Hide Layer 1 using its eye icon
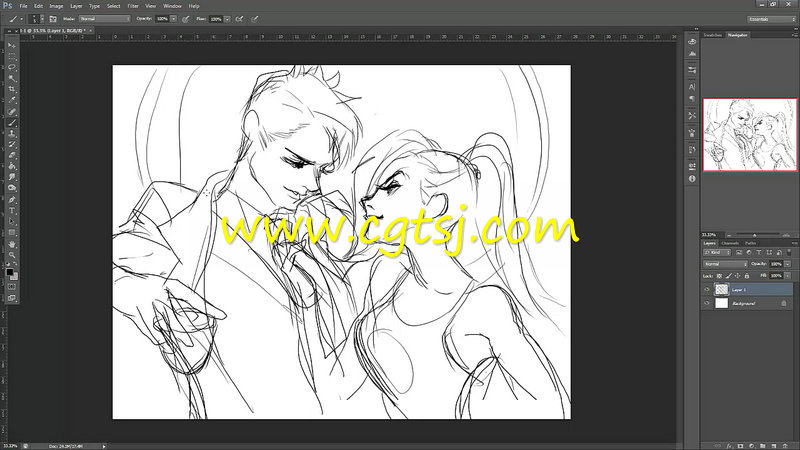Image resolution: width=800 pixels, height=450 pixels. click(707, 289)
